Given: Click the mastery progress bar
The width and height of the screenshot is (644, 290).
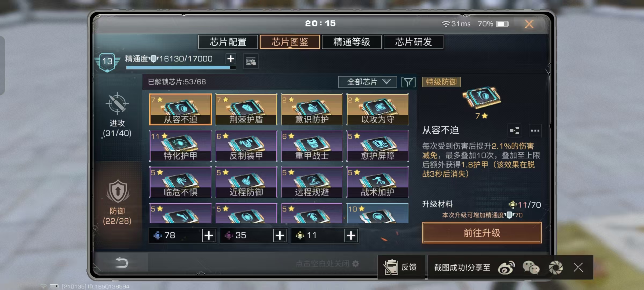Looking at the screenshot, I should pyautogui.click(x=181, y=67).
